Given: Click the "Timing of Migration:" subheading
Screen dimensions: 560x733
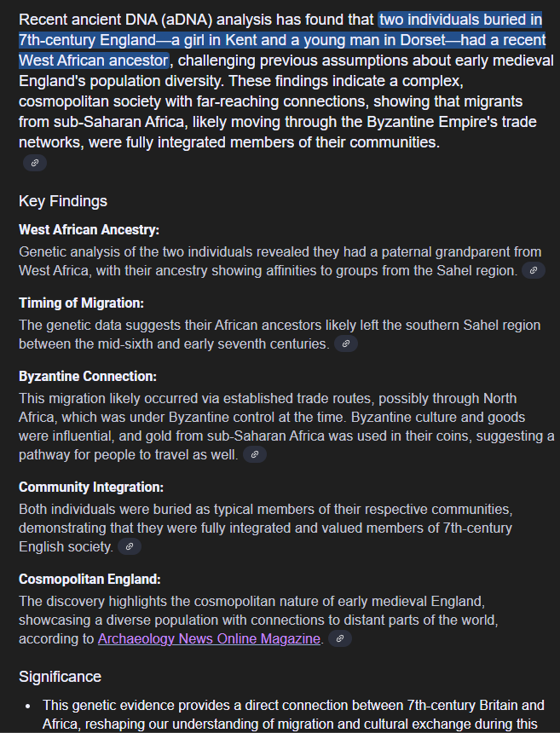Looking at the screenshot, I should pos(81,303).
